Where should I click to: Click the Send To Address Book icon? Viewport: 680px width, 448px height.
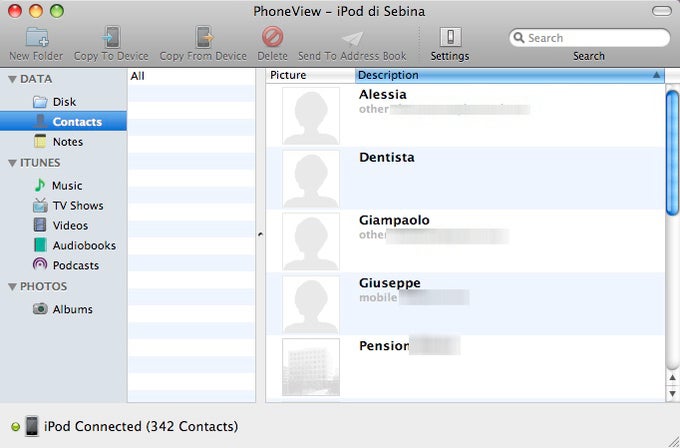(x=352, y=39)
